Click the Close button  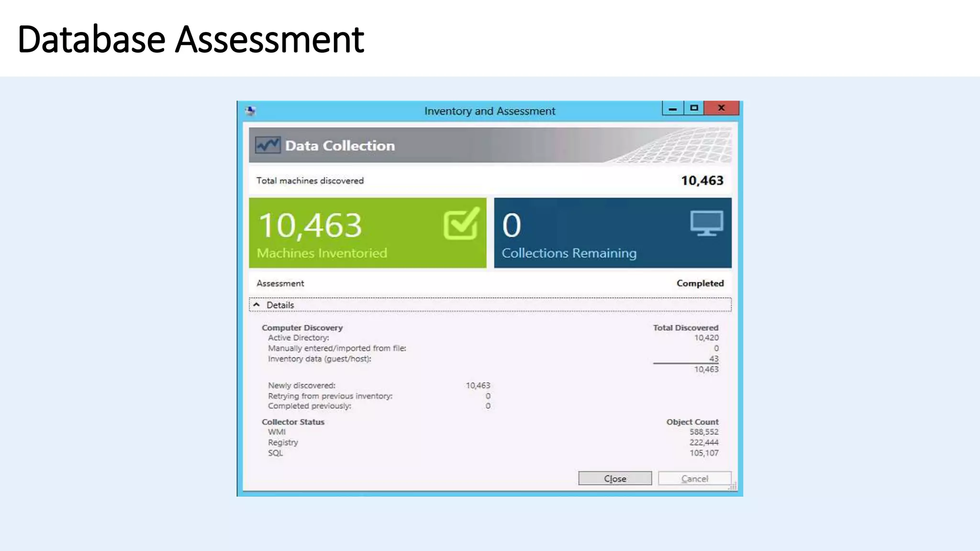tap(615, 478)
